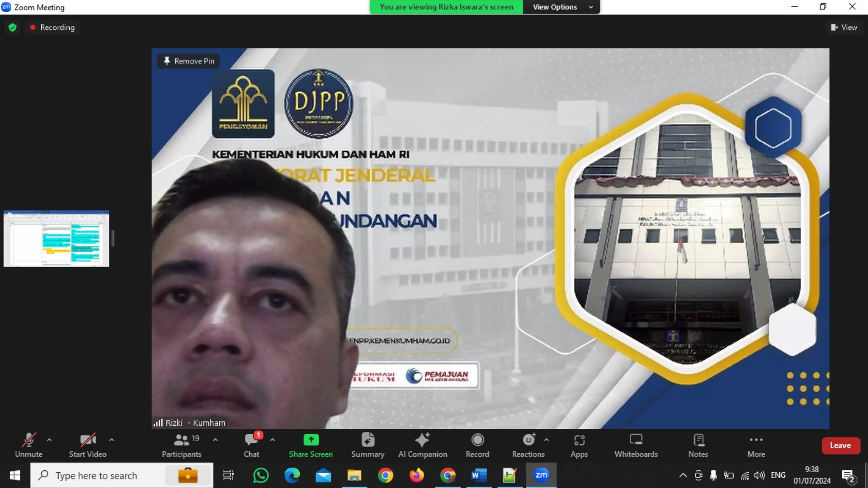Open the More options menu
868x488 pixels.
click(756, 445)
